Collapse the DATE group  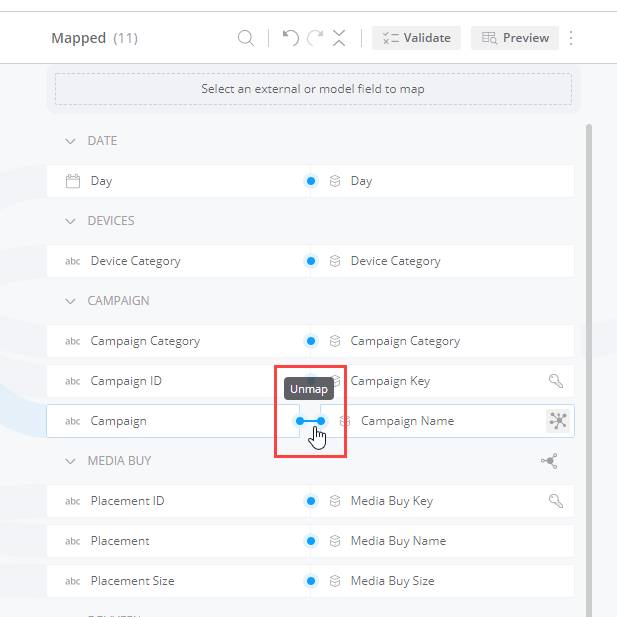pyautogui.click(x=70, y=141)
